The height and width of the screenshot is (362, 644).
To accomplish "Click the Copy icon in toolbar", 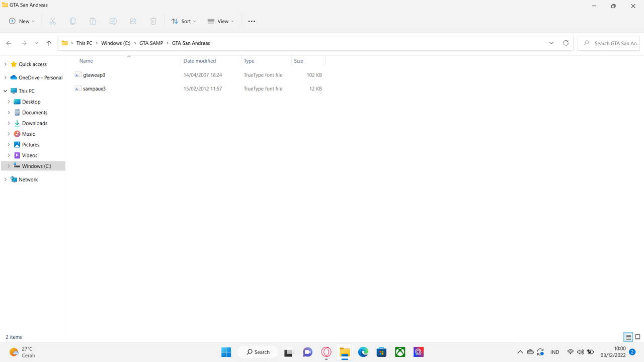I will (72, 21).
